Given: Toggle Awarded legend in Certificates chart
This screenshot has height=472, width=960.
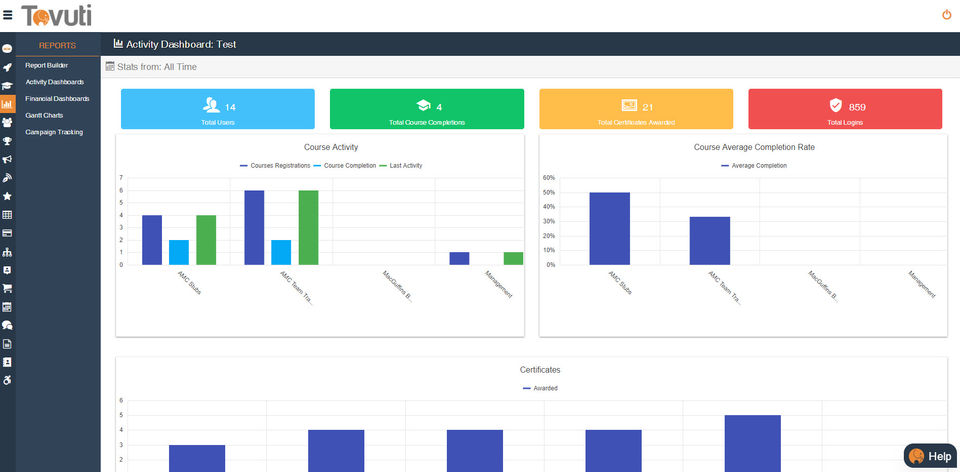Looking at the screenshot, I should (540, 388).
